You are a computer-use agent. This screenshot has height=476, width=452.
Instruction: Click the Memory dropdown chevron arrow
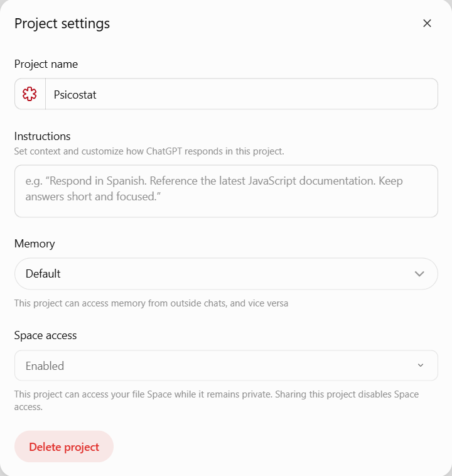(419, 274)
